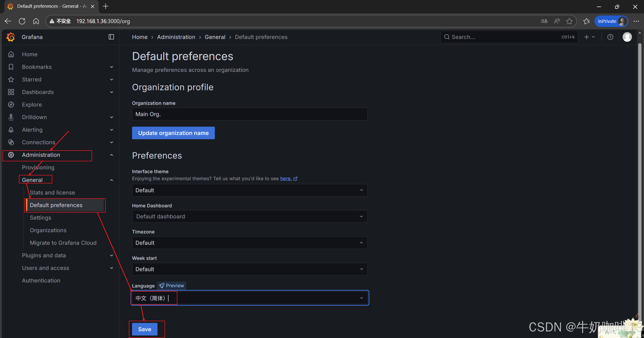Click the browser favorites star icon
644x338 pixels.
569,21
